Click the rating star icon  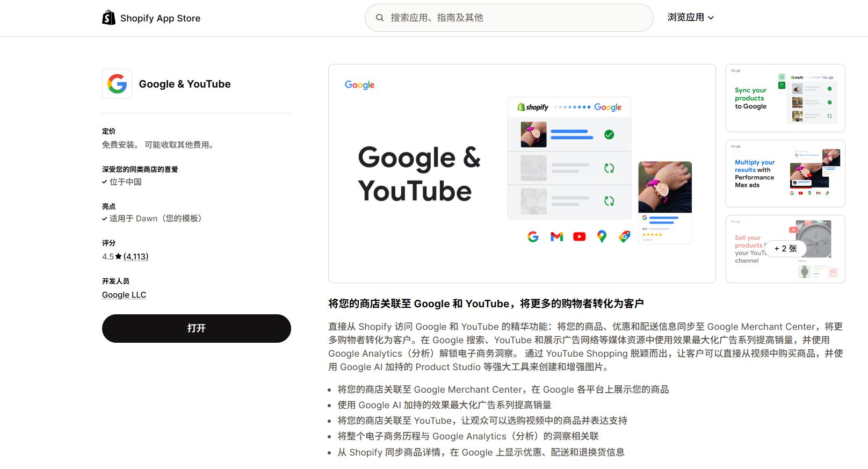119,256
